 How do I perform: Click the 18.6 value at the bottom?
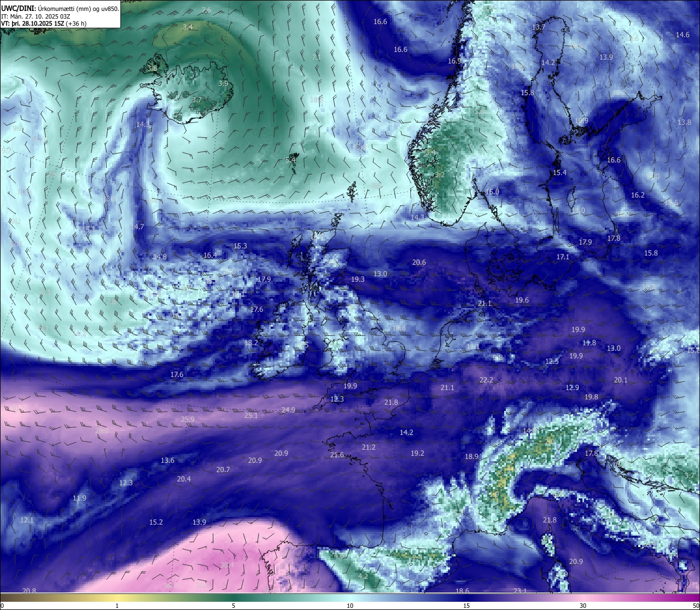click(x=462, y=591)
